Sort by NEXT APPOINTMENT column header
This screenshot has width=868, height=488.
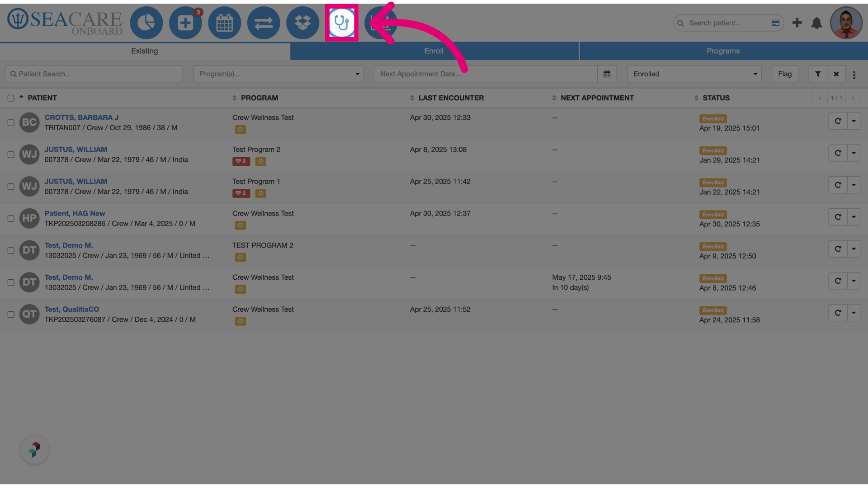[597, 98]
